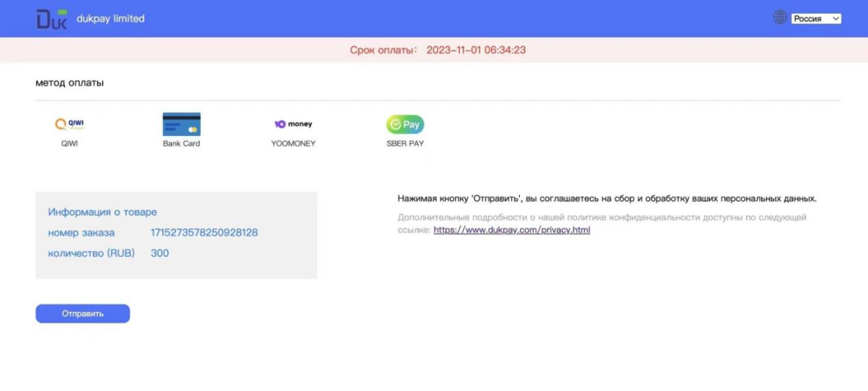
Task: Choose the blue Bank Card icon
Action: point(181,124)
